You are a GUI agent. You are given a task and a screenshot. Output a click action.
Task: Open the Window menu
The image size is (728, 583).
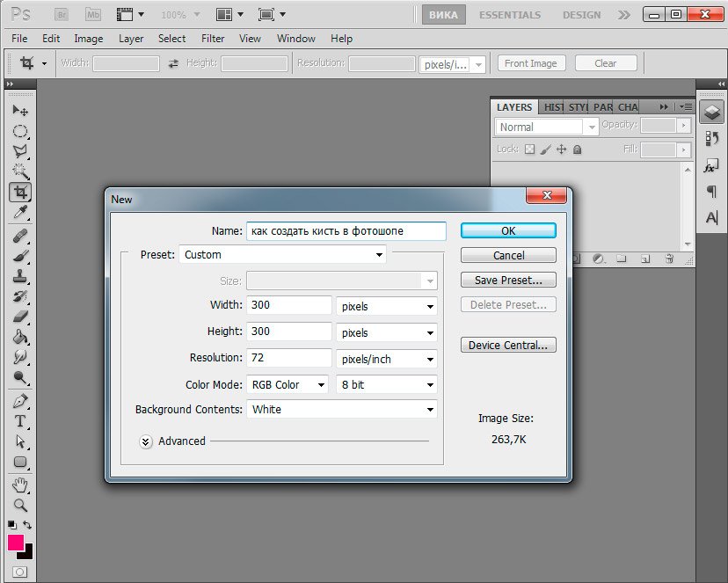pos(295,39)
